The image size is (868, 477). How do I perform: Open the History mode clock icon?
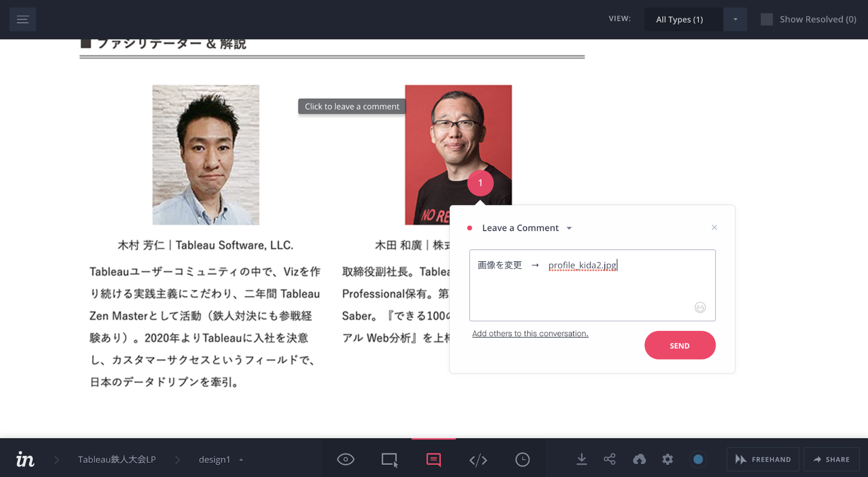(522, 460)
